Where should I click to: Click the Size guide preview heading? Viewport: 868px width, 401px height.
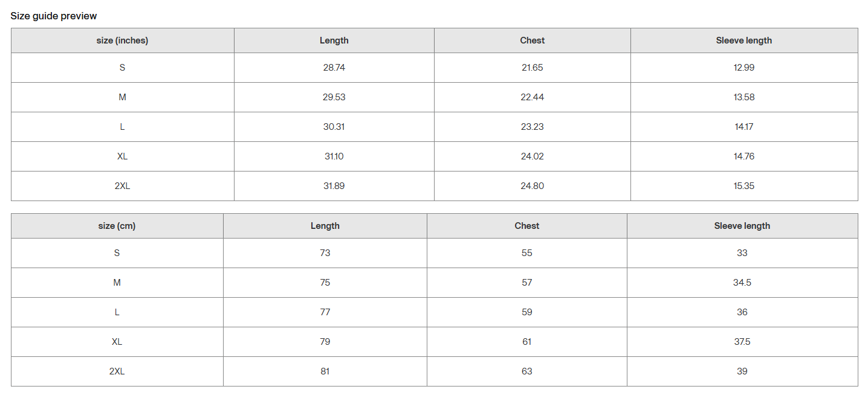54,16
